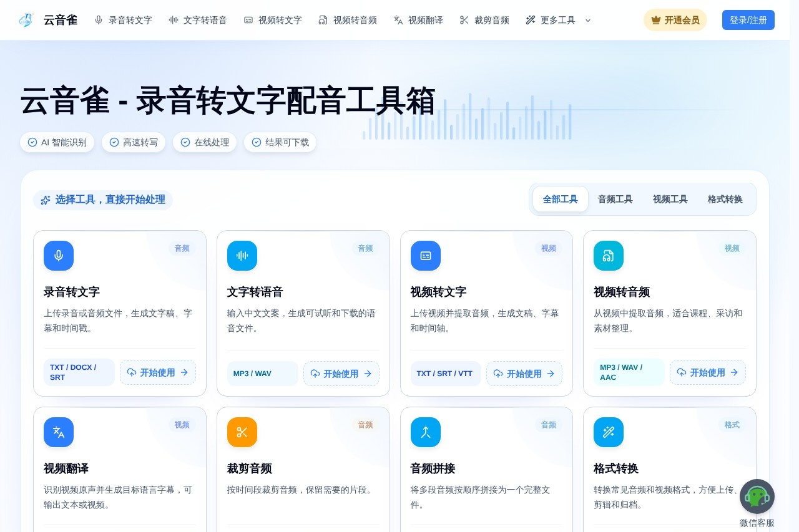Screen dimensions: 799x532
Task: Open the 文字转语音 navigation link
Action: (x=198, y=20)
